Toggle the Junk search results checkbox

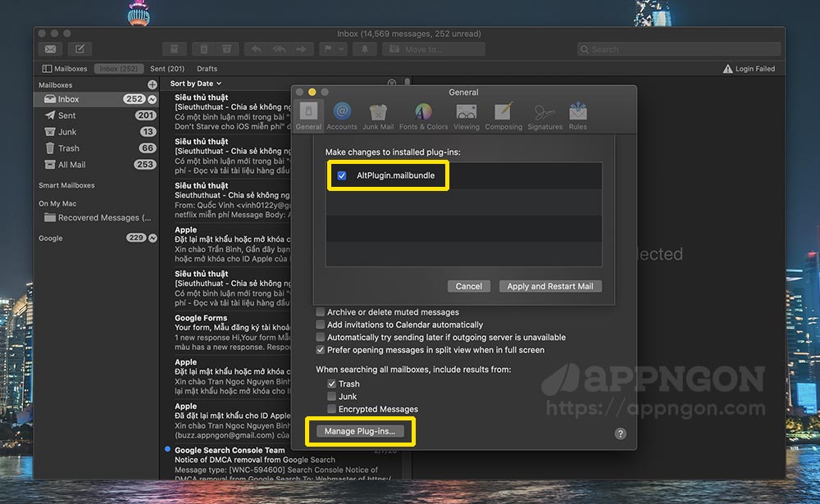click(331, 397)
